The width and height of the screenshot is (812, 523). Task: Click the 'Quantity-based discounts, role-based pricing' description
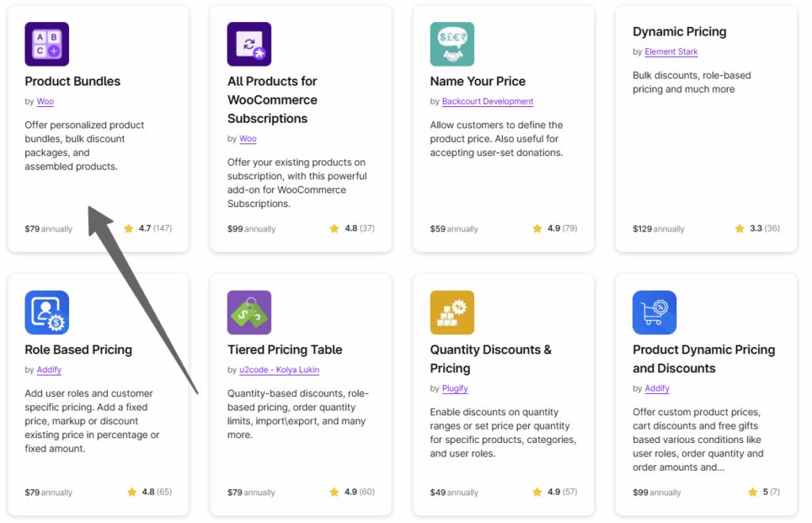[298, 414]
